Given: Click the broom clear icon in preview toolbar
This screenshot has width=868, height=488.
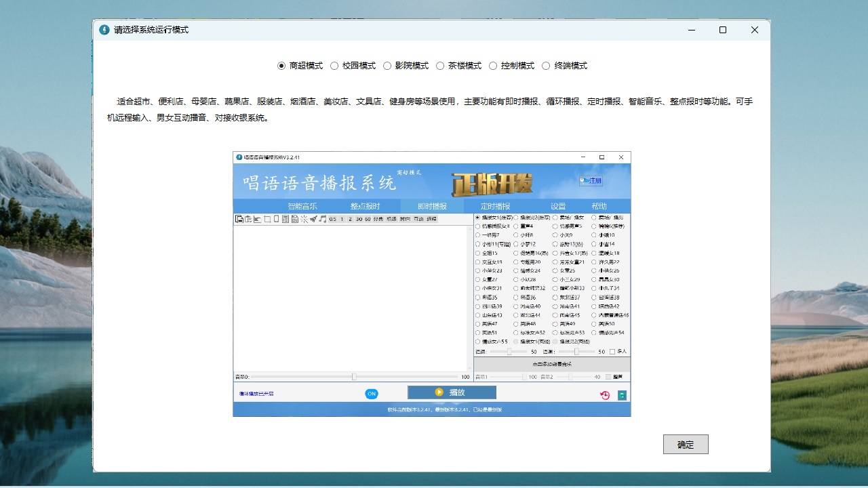Looking at the screenshot, I should click(313, 219).
